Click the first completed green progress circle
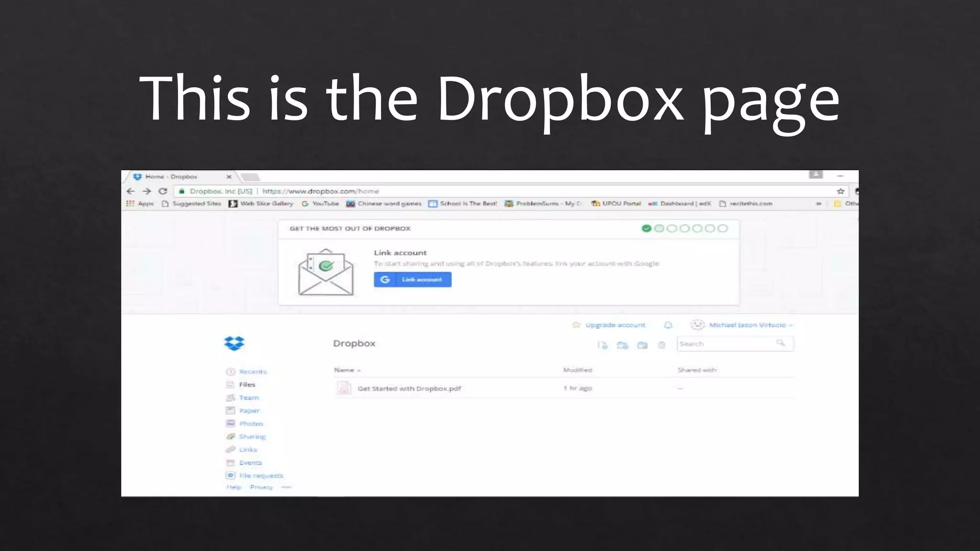Image resolution: width=980 pixels, height=551 pixels. pyautogui.click(x=646, y=229)
